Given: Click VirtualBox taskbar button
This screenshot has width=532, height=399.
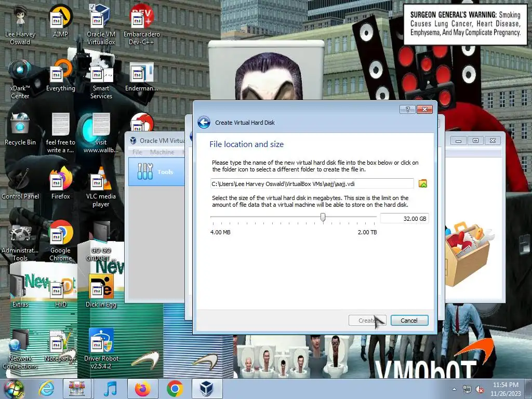Looking at the screenshot, I should (207, 389).
